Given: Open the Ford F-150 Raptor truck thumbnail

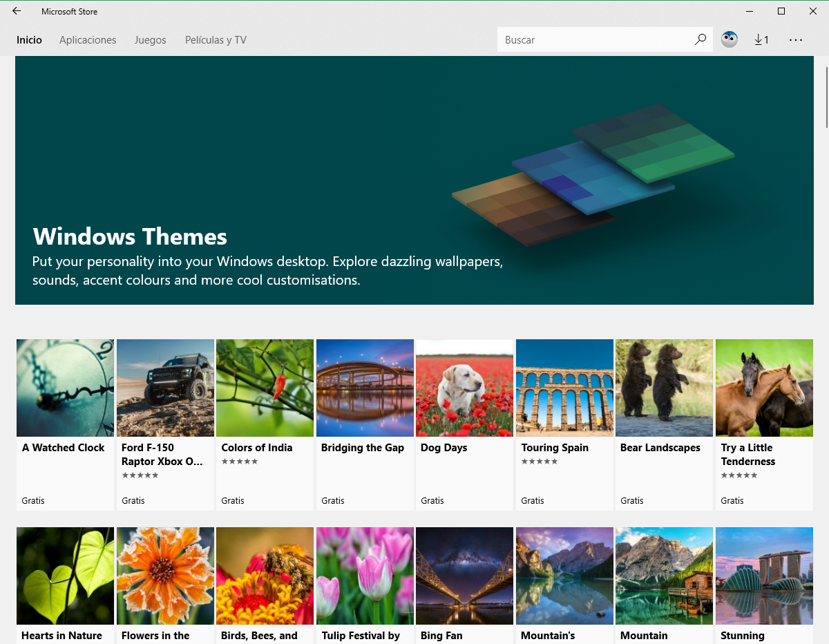Looking at the screenshot, I should tap(165, 388).
